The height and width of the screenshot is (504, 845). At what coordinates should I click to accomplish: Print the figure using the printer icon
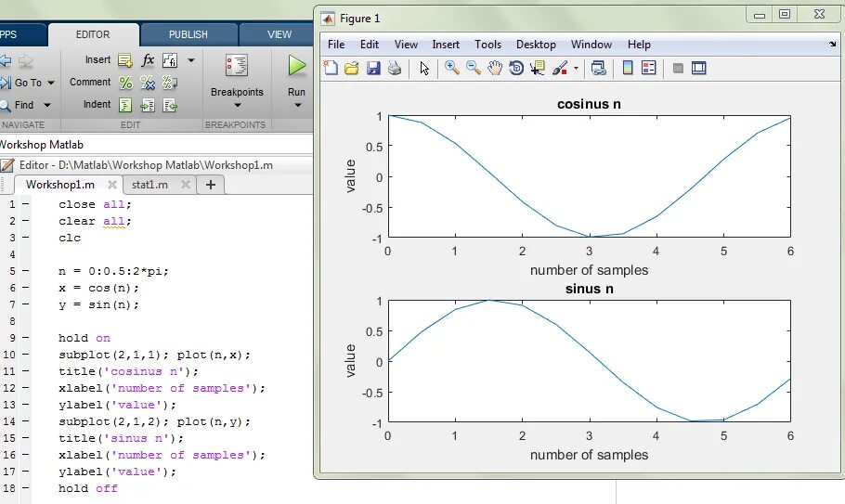click(395, 68)
